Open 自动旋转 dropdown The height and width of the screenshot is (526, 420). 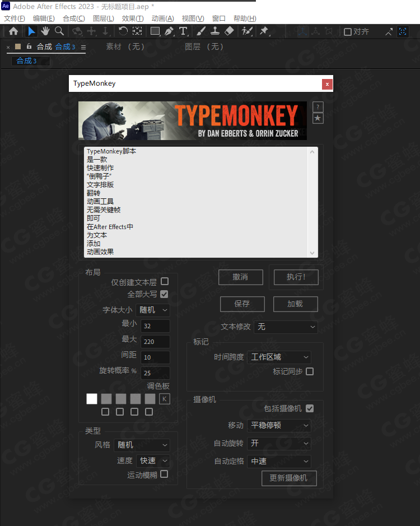point(279,443)
